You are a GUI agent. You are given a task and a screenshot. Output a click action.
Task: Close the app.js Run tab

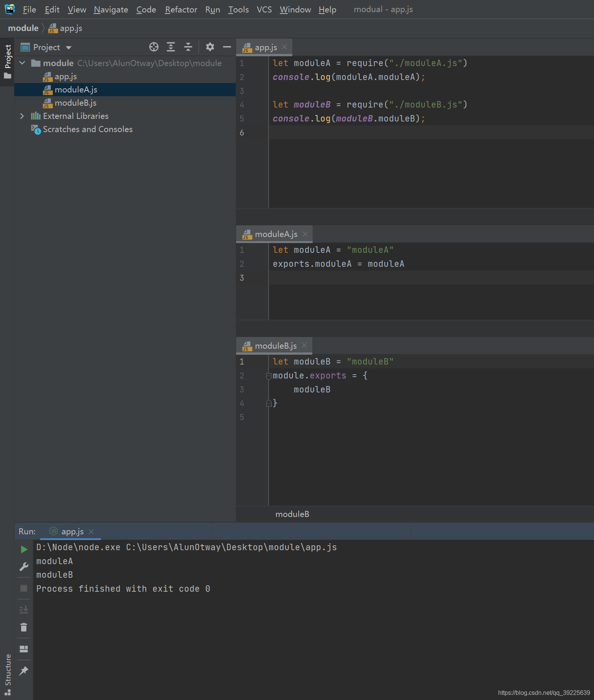coord(91,532)
